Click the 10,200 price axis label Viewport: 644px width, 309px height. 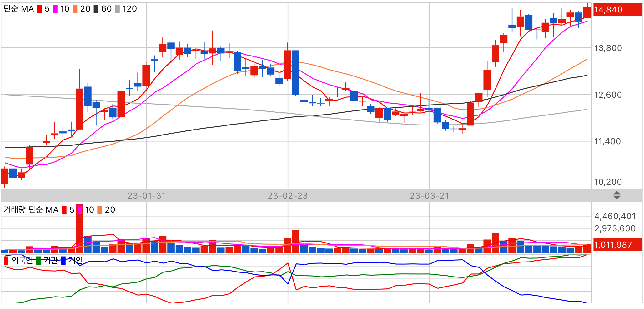[608, 182]
